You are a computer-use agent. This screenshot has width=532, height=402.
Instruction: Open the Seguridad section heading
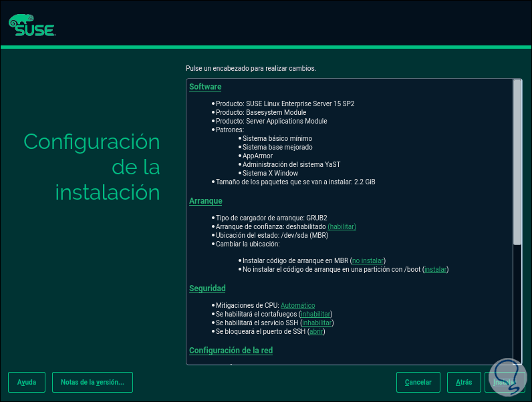[207, 288]
